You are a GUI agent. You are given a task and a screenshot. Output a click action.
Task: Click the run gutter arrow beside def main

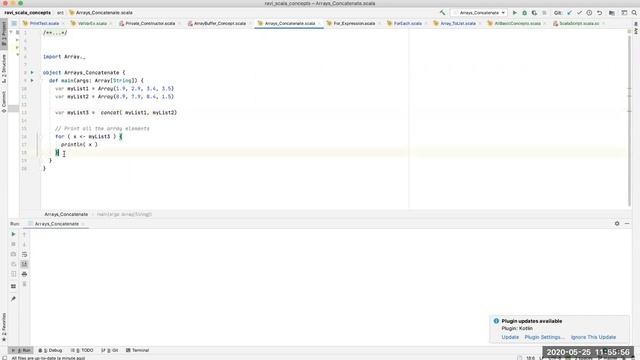pyautogui.click(x=32, y=80)
